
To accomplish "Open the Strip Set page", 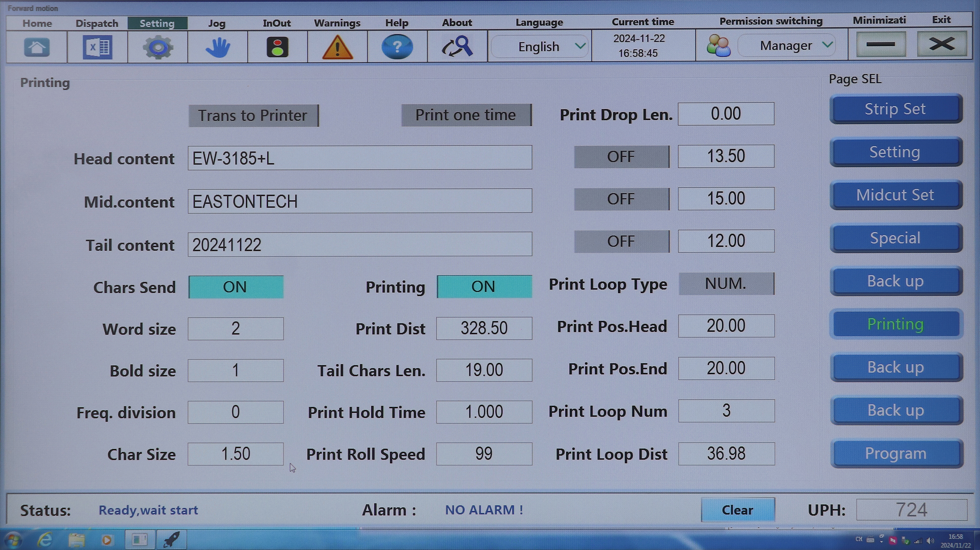I will tap(895, 109).
